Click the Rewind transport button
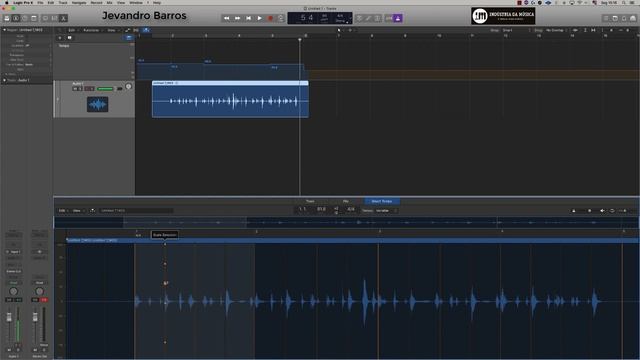The image size is (640, 360). pos(227,18)
